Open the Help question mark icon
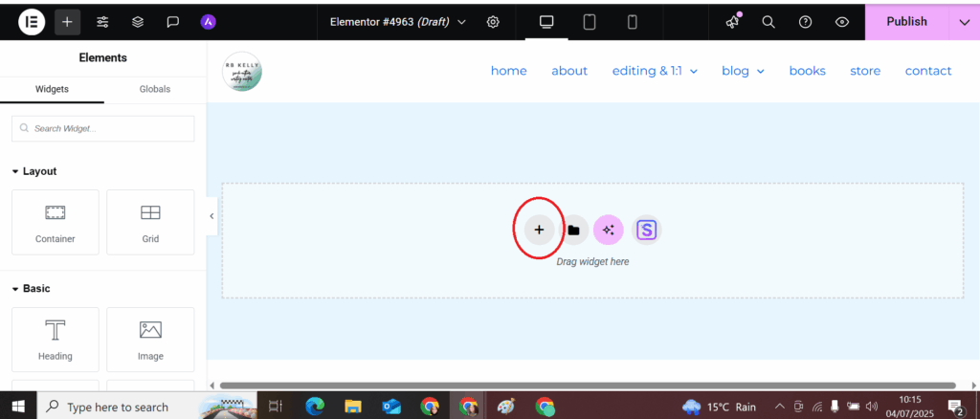Viewport: 980px width, 419px height. [806, 22]
